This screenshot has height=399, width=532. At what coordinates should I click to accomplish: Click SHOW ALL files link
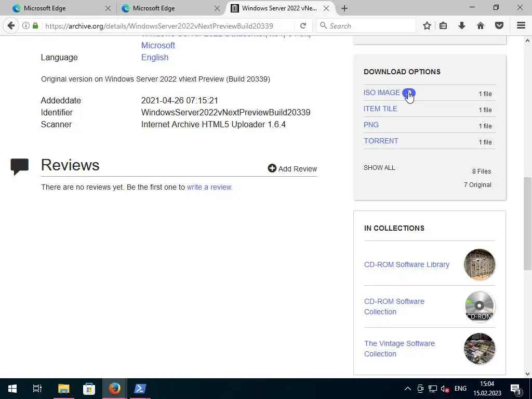tap(379, 168)
